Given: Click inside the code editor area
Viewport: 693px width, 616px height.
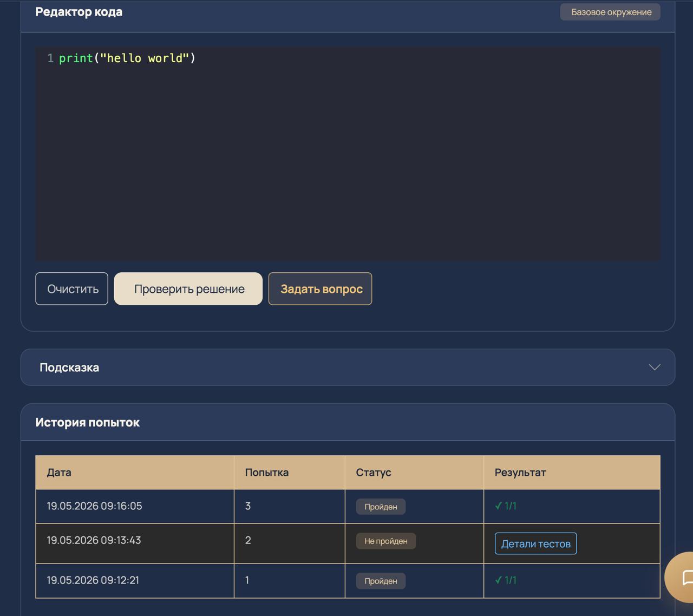Looking at the screenshot, I should click(348, 154).
